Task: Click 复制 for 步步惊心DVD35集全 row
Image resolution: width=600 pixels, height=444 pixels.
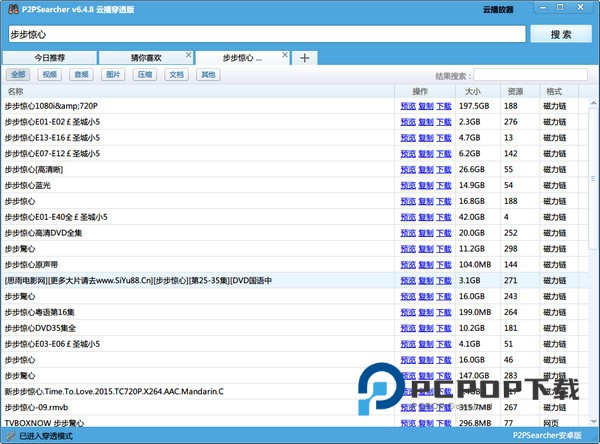Action: click(426, 328)
